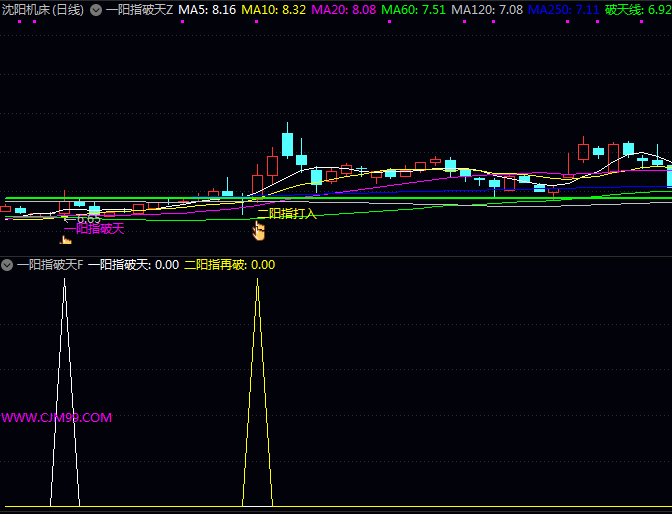This screenshot has height=514, width=672.
Task: Click the first white signal spike peak
Action: click(65, 282)
